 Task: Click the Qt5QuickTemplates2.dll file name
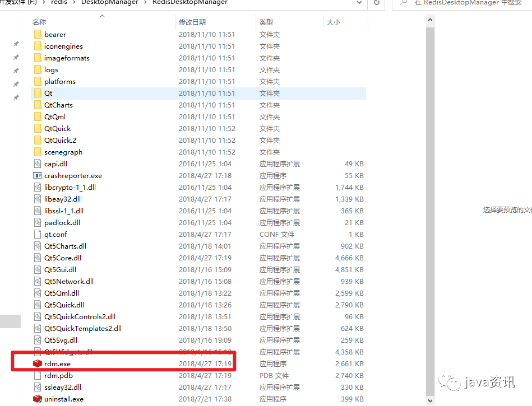(x=83, y=328)
